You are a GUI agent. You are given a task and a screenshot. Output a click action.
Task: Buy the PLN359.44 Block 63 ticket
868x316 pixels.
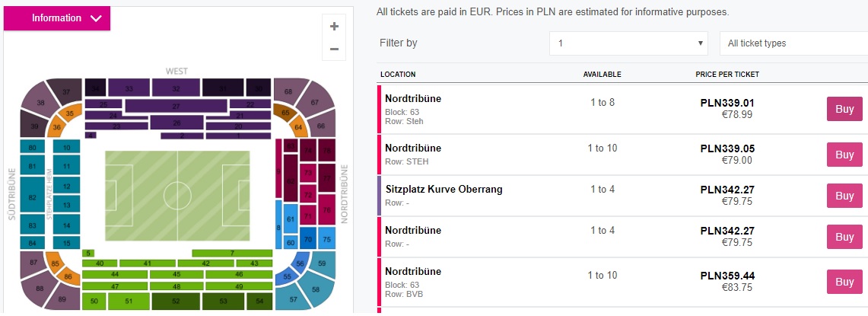point(844,282)
